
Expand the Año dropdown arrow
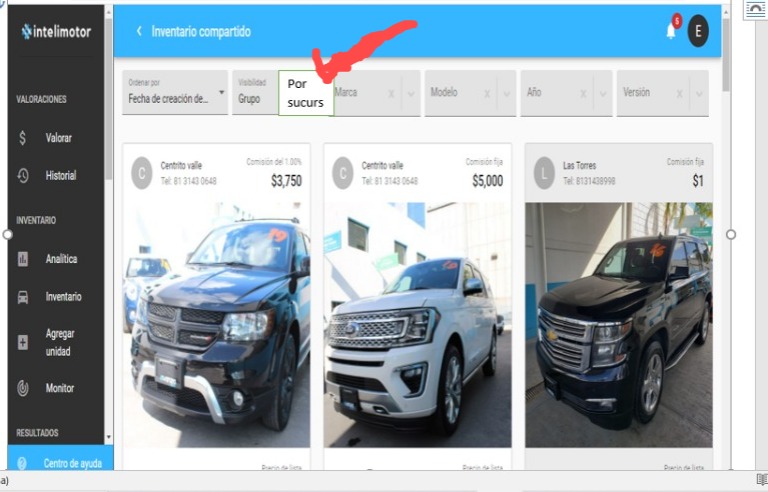pyautogui.click(x=602, y=93)
